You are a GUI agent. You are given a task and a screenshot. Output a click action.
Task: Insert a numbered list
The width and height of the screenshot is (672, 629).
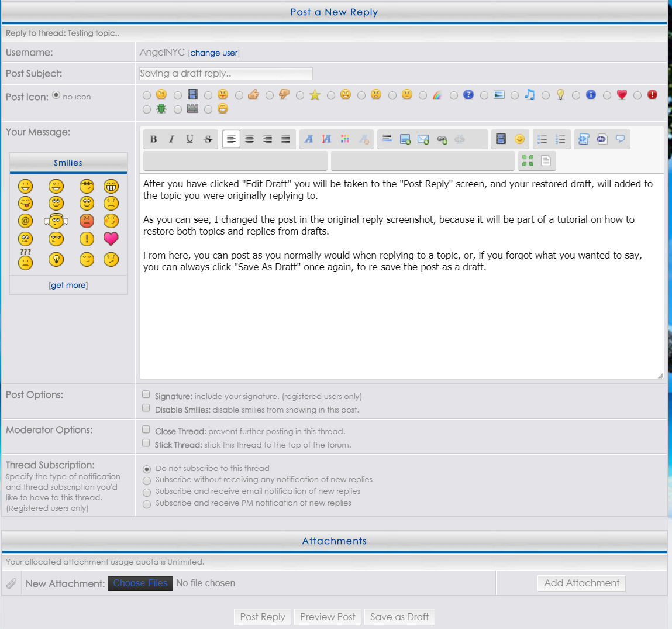[x=560, y=139]
